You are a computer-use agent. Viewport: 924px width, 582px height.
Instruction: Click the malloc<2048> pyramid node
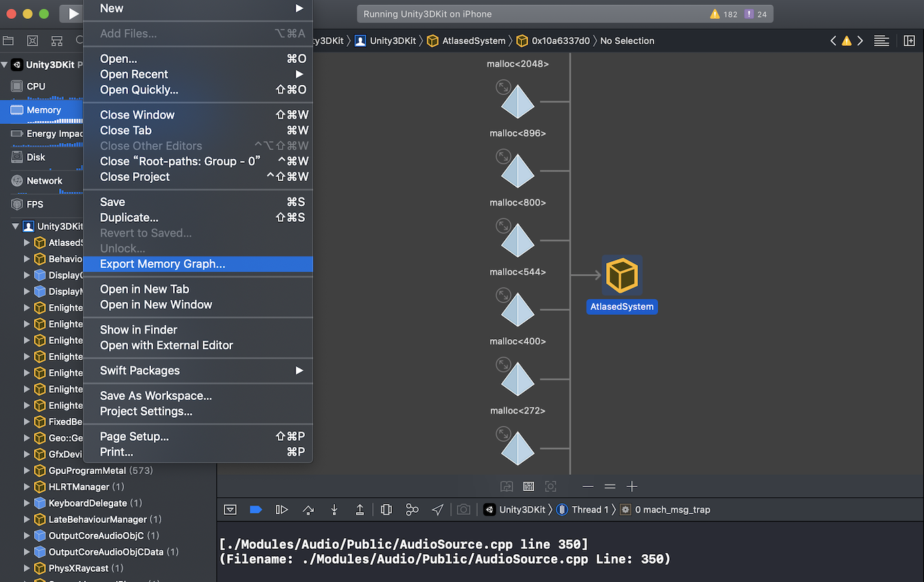click(x=518, y=102)
